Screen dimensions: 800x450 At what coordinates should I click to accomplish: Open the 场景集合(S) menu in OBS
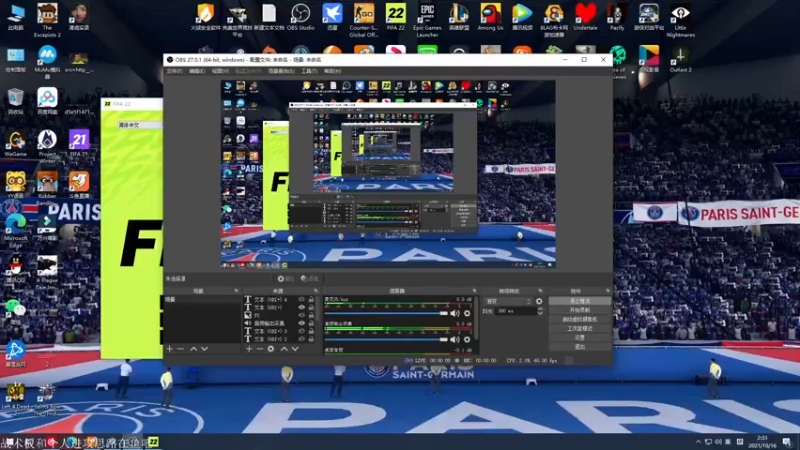[281, 71]
